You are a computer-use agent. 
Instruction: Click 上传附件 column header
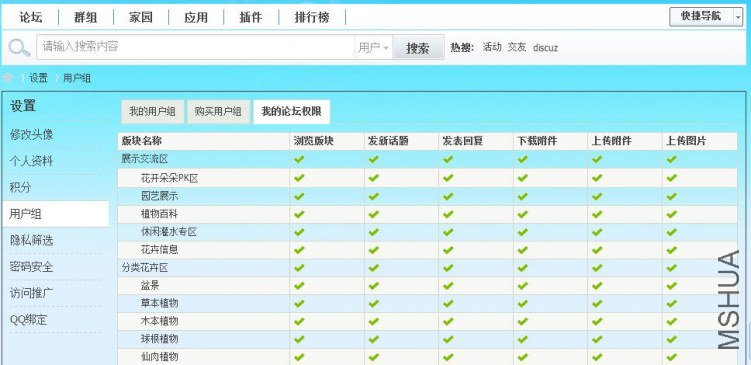pyautogui.click(x=611, y=141)
